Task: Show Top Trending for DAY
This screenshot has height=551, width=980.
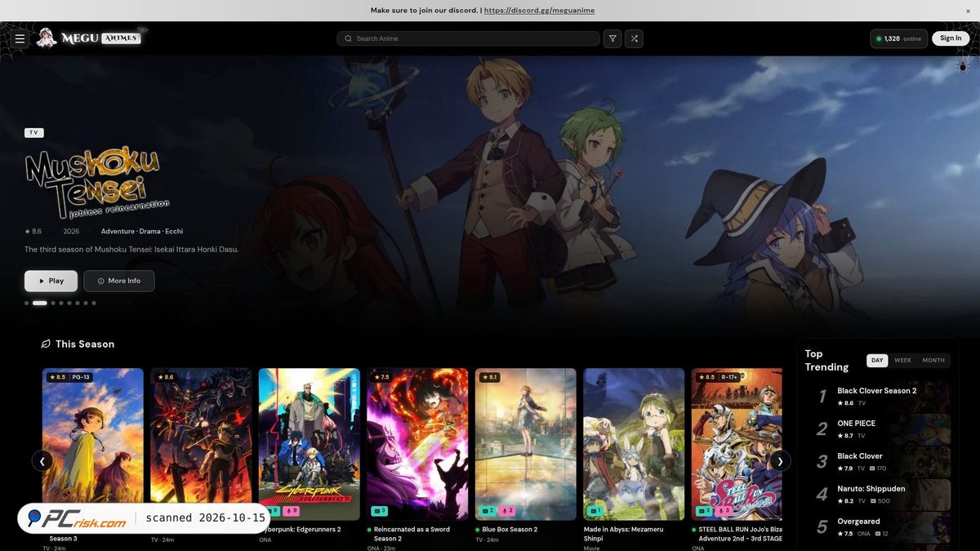Action: click(x=877, y=360)
